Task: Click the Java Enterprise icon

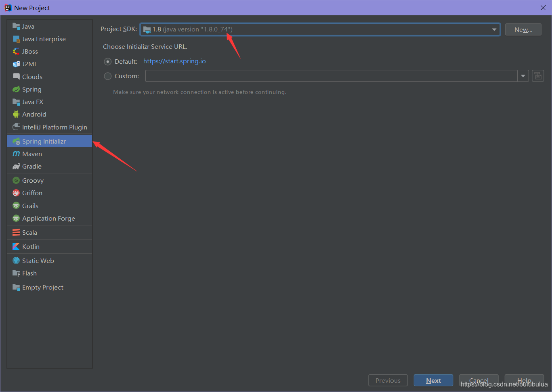Action: pyautogui.click(x=16, y=39)
